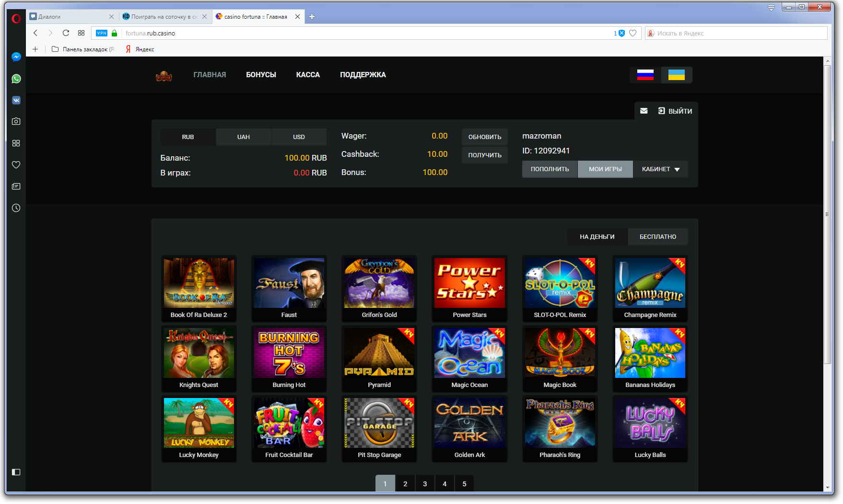843x504 pixels.
Task: Click ПОЛУЧИТЬ to claim cashback
Action: coord(485,155)
